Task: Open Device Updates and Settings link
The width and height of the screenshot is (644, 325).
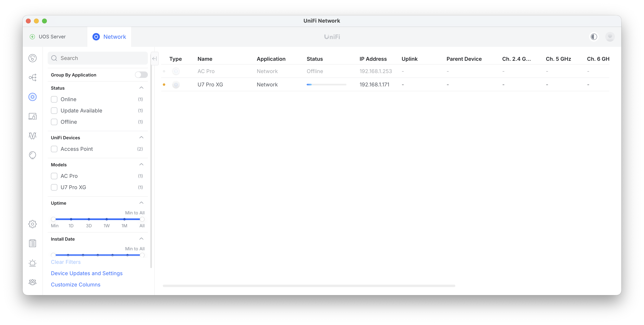Action: pos(86,273)
